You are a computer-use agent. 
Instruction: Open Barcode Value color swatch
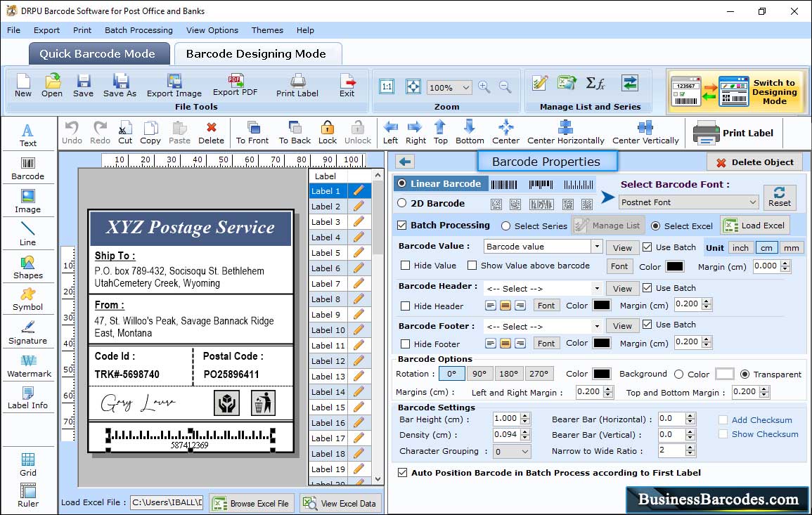[674, 266]
